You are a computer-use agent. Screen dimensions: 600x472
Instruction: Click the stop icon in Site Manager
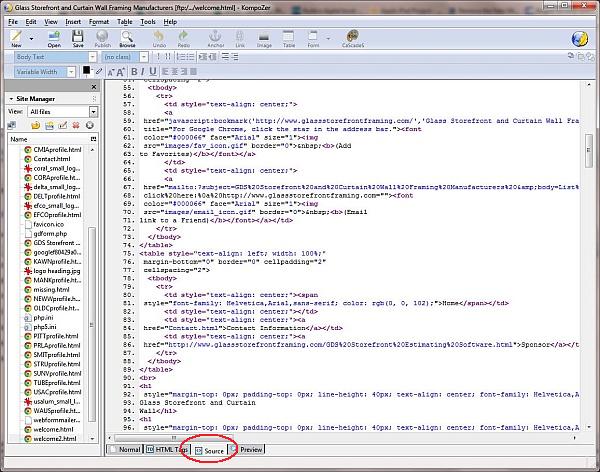(90, 125)
